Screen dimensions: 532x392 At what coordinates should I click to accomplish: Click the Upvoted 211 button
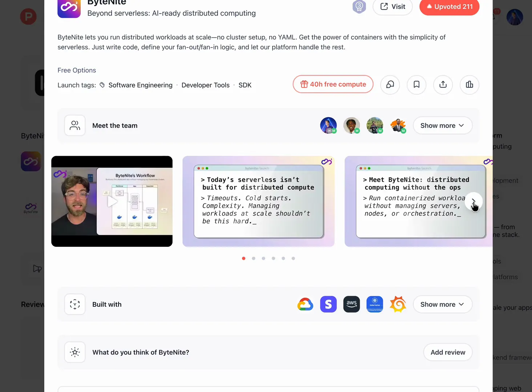[449, 7]
